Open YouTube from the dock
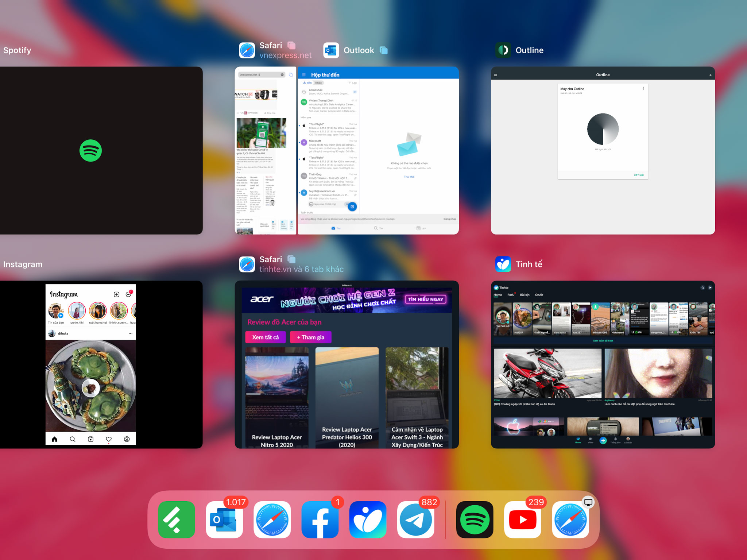Viewport: 747px width, 560px height. point(522,519)
